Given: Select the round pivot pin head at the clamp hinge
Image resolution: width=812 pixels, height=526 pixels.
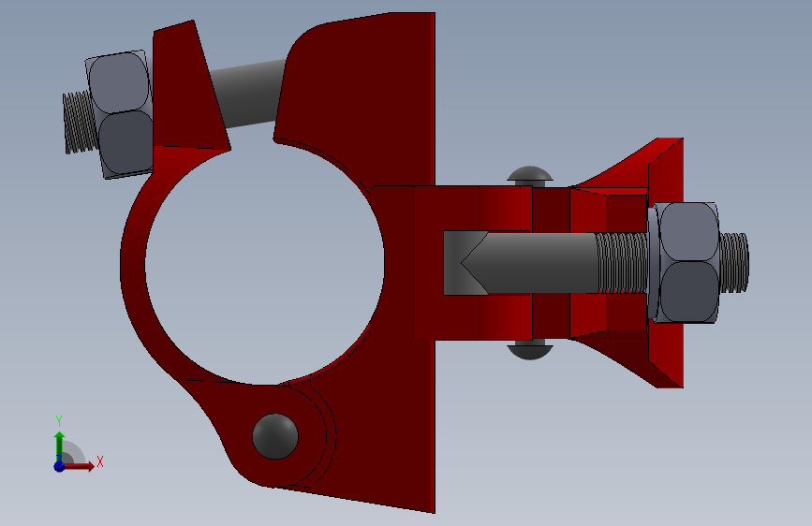Looking at the screenshot, I should 275,436.
